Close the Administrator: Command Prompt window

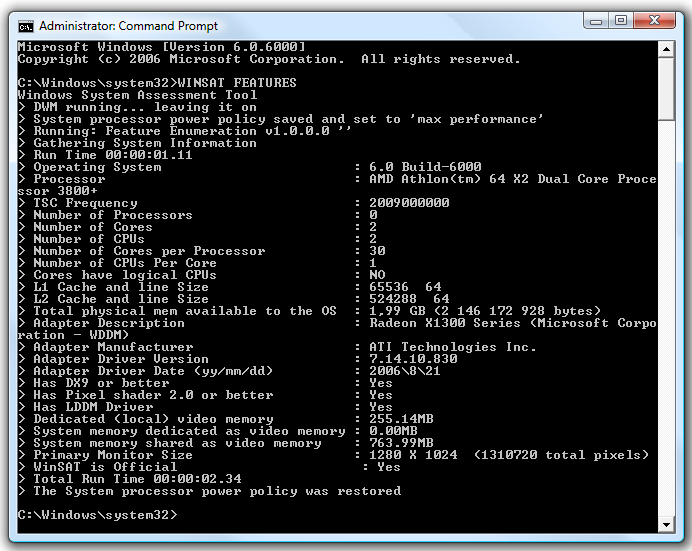654,21
